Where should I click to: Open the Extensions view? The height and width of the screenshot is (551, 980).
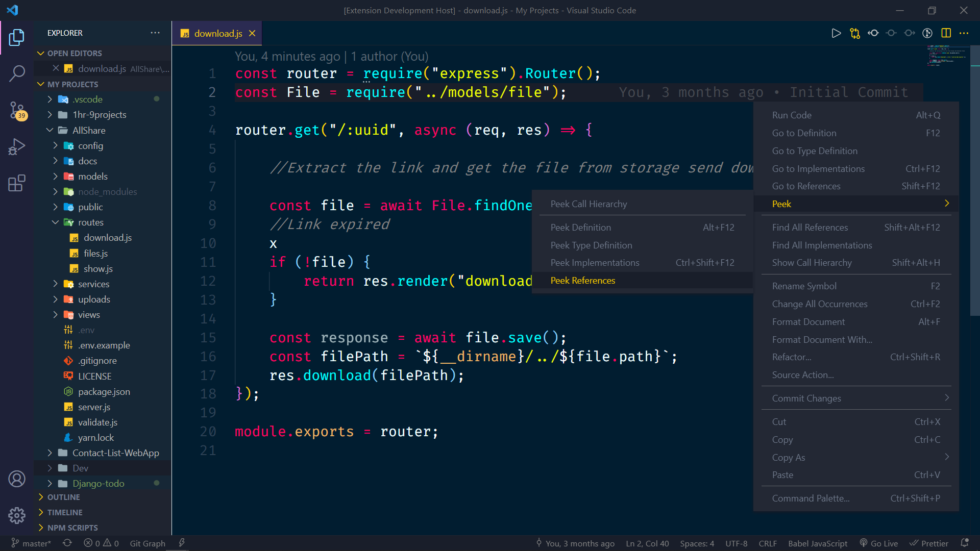point(17,183)
